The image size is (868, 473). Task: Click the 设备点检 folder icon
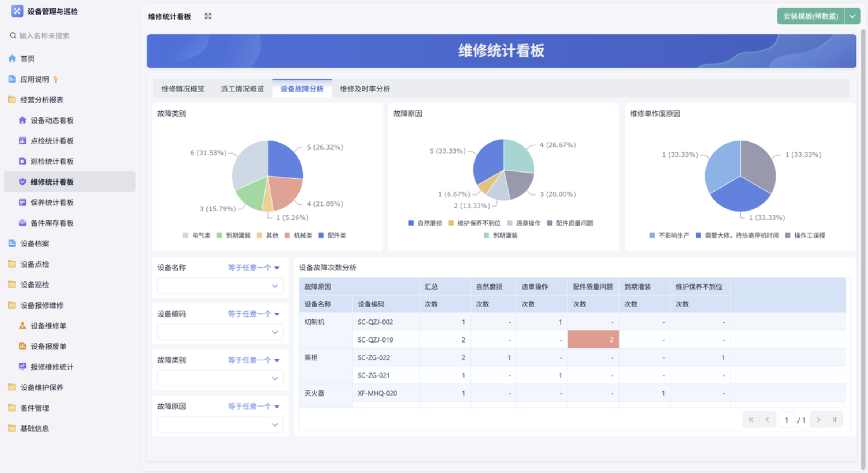tap(12, 264)
